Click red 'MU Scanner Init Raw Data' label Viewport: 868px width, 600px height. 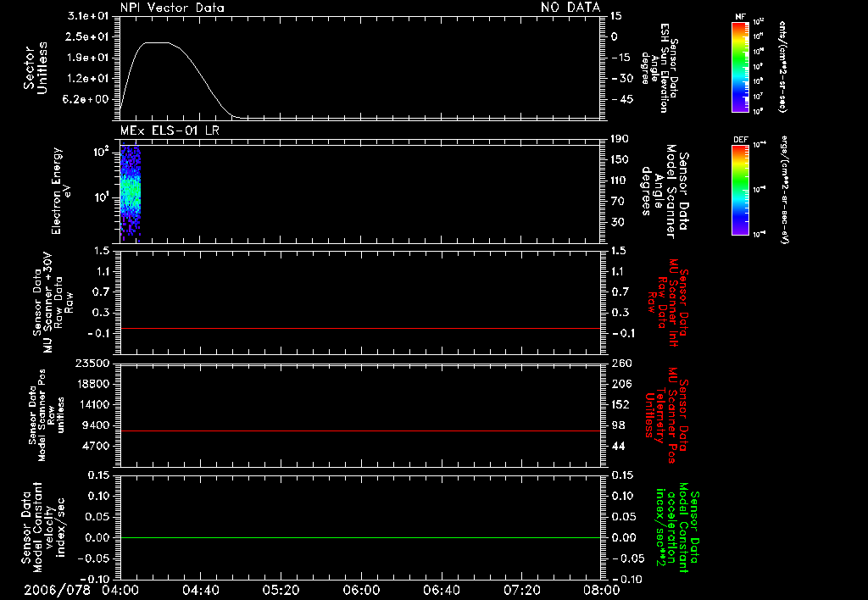click(668, 303)
